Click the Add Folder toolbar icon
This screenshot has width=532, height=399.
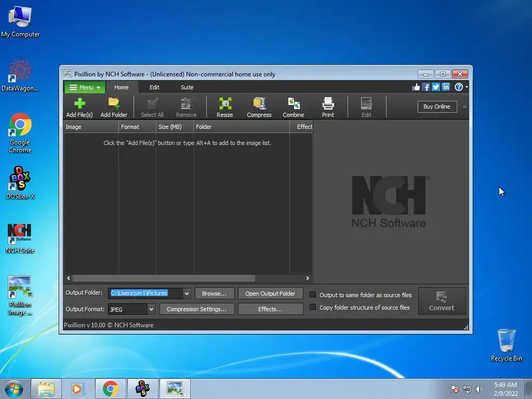(x=114, y=107)
